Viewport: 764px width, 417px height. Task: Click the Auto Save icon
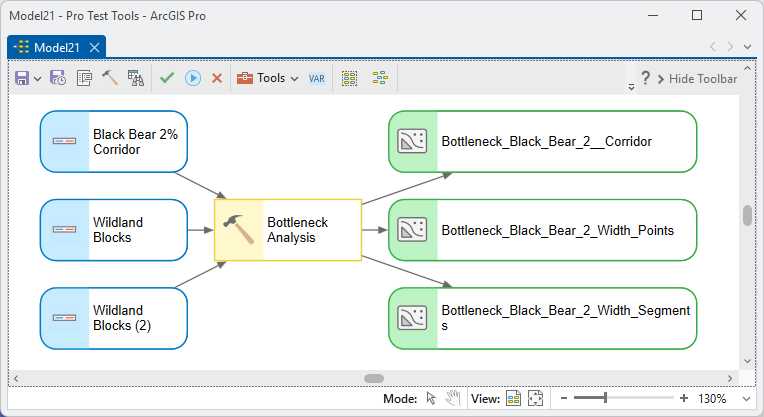pyautogui.click(x=57, y=78)
